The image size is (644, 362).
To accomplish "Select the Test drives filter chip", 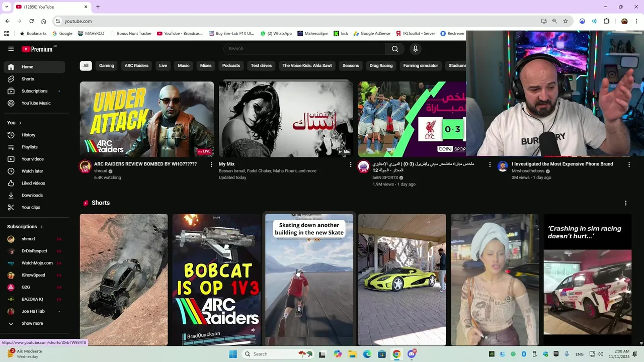I will tap(261, 66).
